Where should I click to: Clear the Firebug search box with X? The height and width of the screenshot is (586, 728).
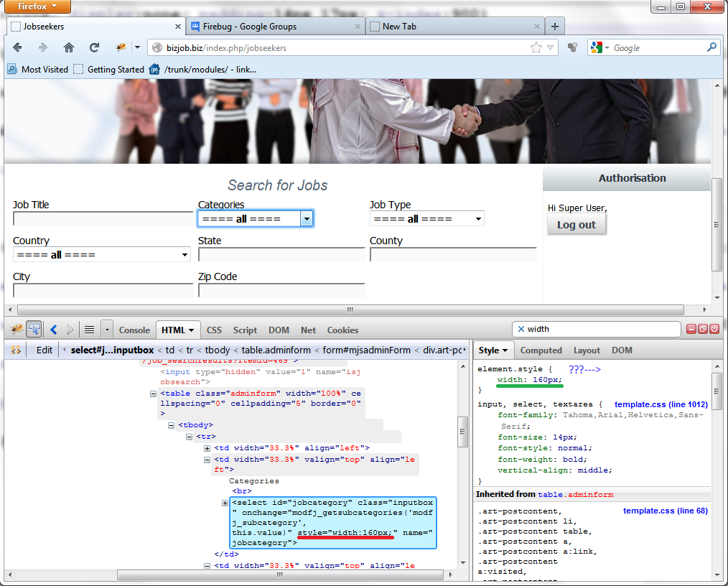521,329
